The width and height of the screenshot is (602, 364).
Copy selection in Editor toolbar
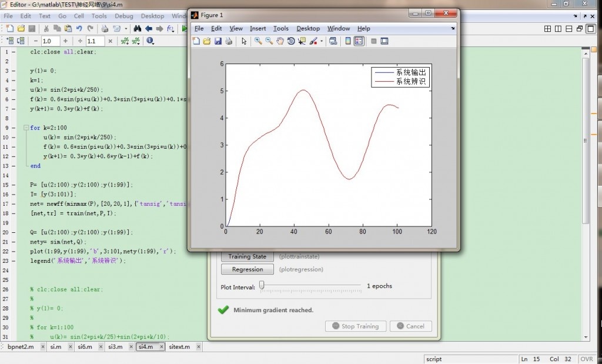click(57, 28)
